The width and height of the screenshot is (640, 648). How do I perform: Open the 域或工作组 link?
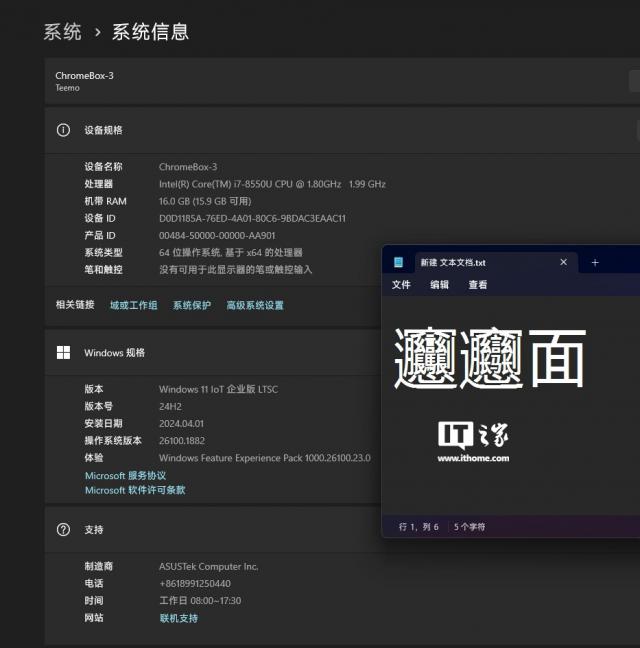pos(133,305)
